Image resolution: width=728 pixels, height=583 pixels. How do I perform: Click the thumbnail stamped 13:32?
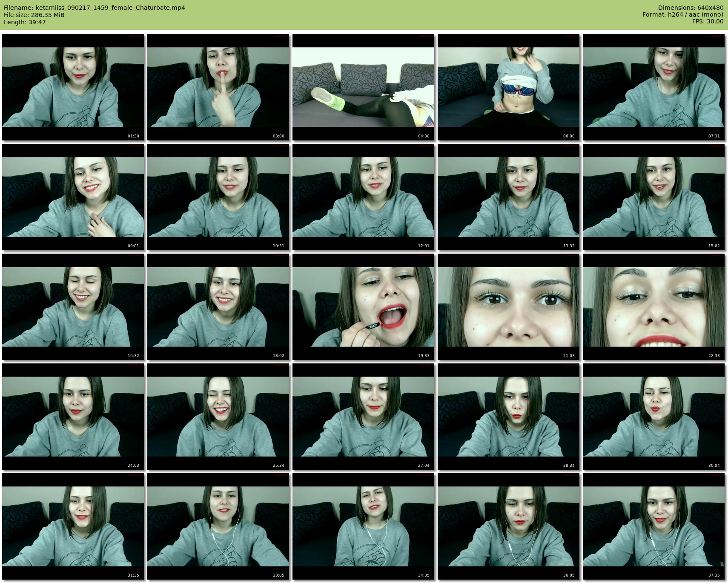pyautogui.click(x=509, y=197)
